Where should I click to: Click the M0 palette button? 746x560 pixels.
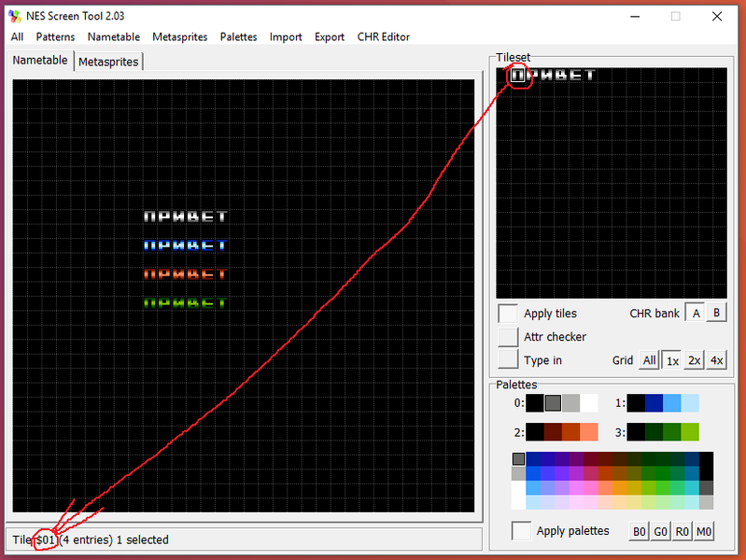(705, 531)
